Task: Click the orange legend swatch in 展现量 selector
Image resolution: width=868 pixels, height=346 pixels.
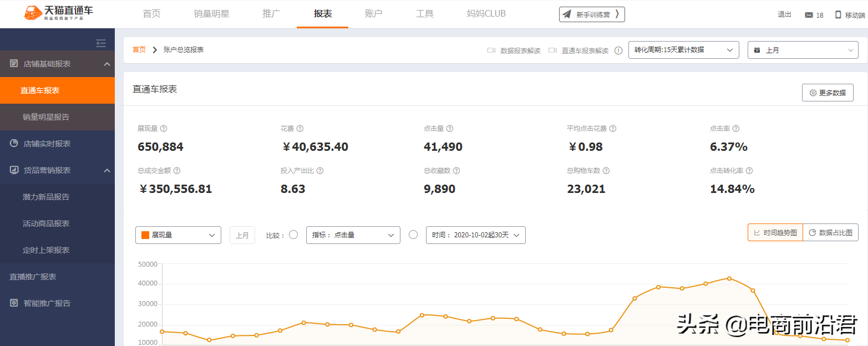Action: [144, 235]
